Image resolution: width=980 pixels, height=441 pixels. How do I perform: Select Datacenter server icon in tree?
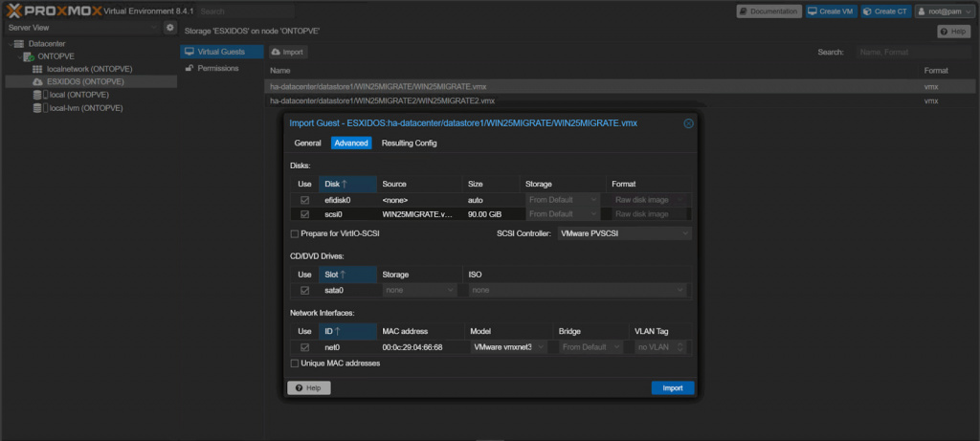click(19, 44)
